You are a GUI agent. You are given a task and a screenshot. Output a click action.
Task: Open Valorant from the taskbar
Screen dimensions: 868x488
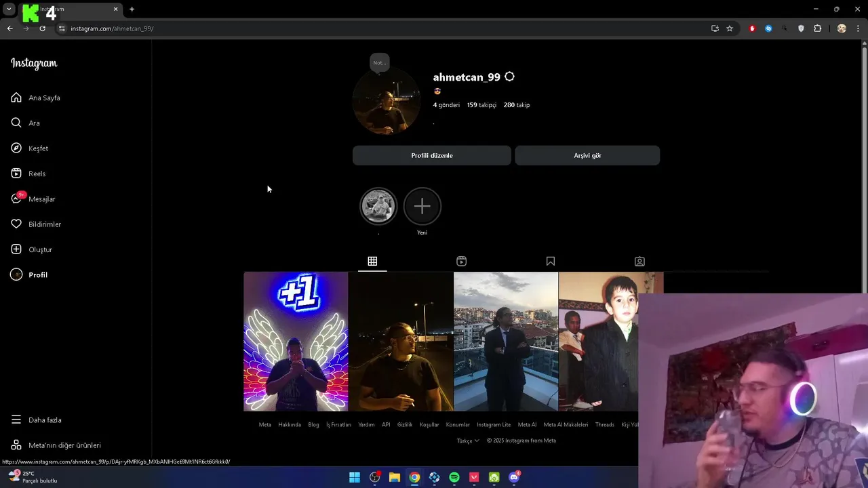click(x=474, y=477)
